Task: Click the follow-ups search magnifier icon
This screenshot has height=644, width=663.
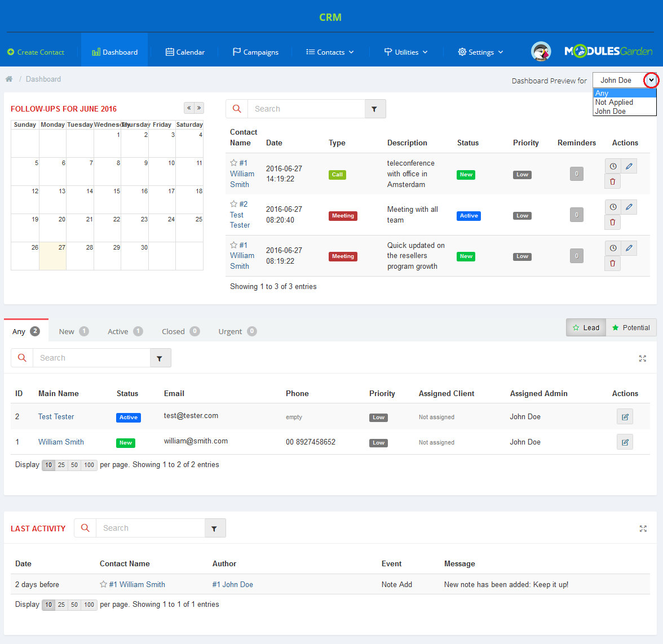Action: [237, 109]
